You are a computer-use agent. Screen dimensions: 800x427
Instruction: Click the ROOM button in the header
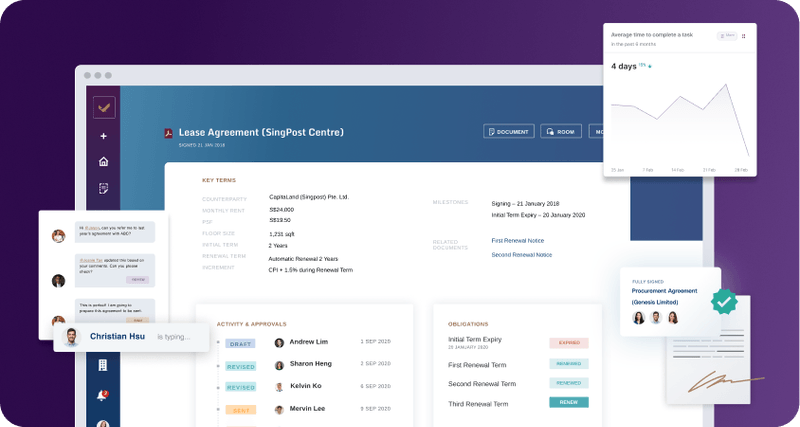[x=561, y=132]
